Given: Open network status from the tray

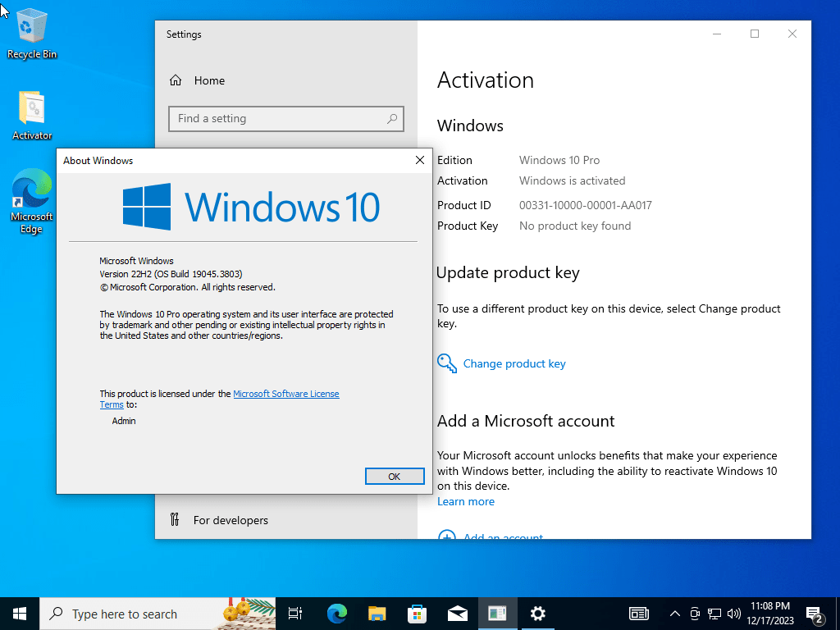Looking at the screenshot, I should pyautogui.click(x=714, y=614).
